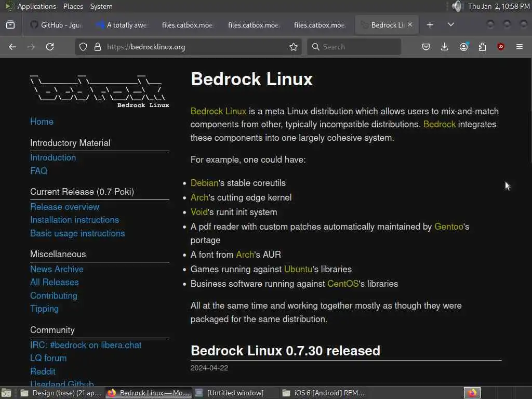The width and height of the screenshot is (532, 399).
Task: Open the LQ forum link
Action: 48,358
